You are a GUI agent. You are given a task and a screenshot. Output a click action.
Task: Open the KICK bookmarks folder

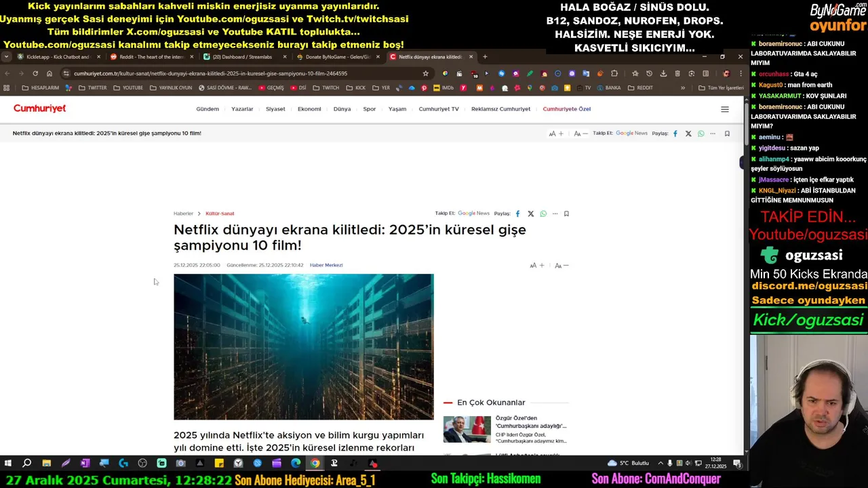pos(355,87)
